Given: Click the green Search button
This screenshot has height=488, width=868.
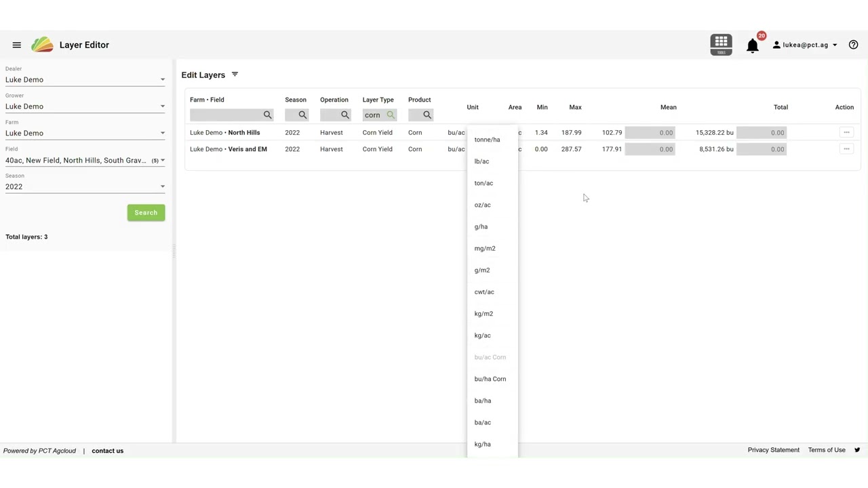Looking at the screenshot, I should [146, 213].
